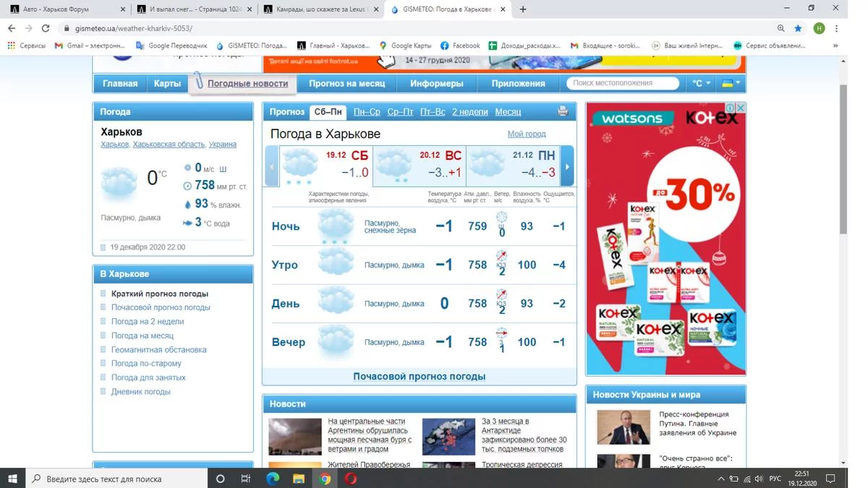
Task: Select the 20.12 ВС day card
Action: tap(419, 167)
